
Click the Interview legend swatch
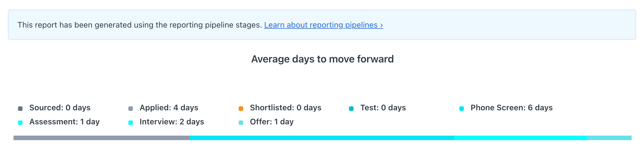pos(131,123)
